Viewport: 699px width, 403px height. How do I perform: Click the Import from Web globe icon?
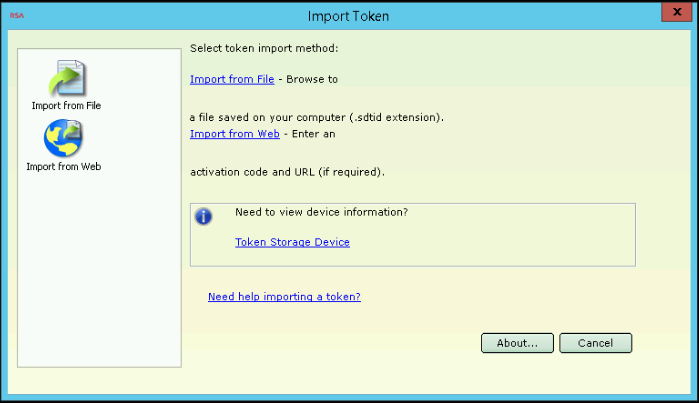click(63, 138)
